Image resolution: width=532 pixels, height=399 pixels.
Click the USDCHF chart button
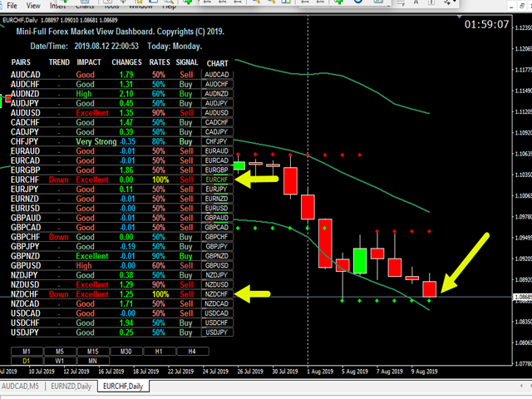click(x=217, y=323)
